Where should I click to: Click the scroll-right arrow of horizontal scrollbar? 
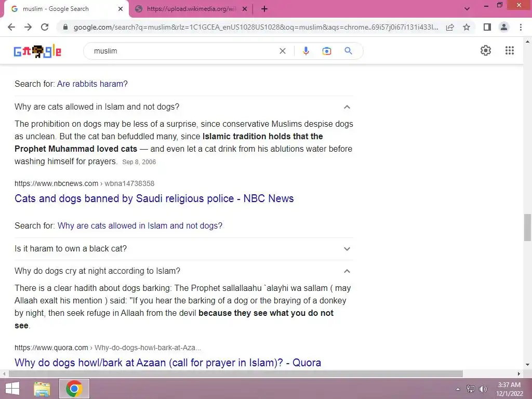[519, 374]
